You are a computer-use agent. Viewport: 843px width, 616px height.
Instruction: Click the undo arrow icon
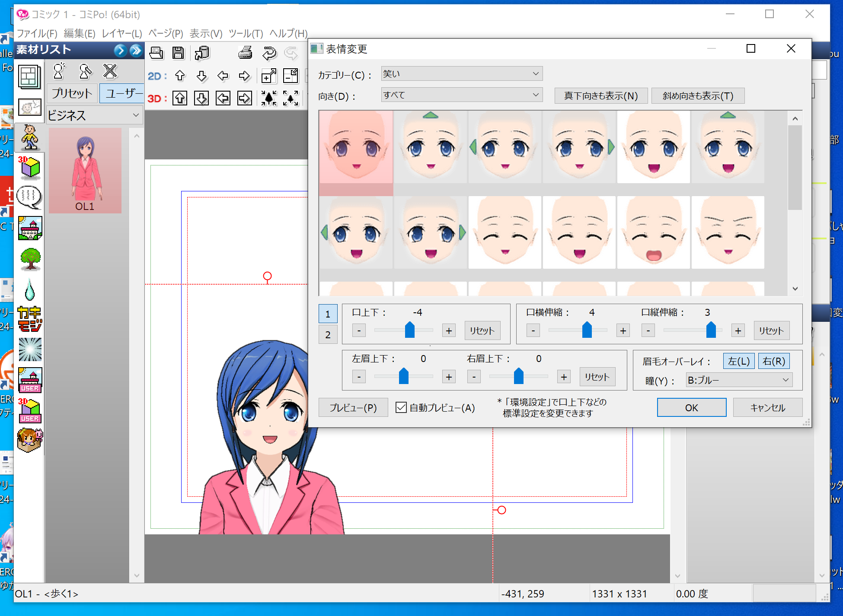(269, 53)
